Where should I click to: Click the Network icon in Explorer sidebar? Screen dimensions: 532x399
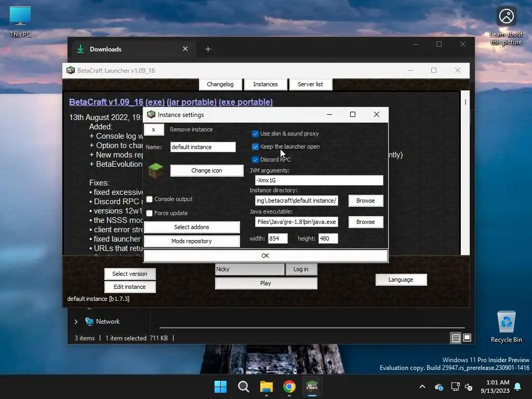[89, 321]
